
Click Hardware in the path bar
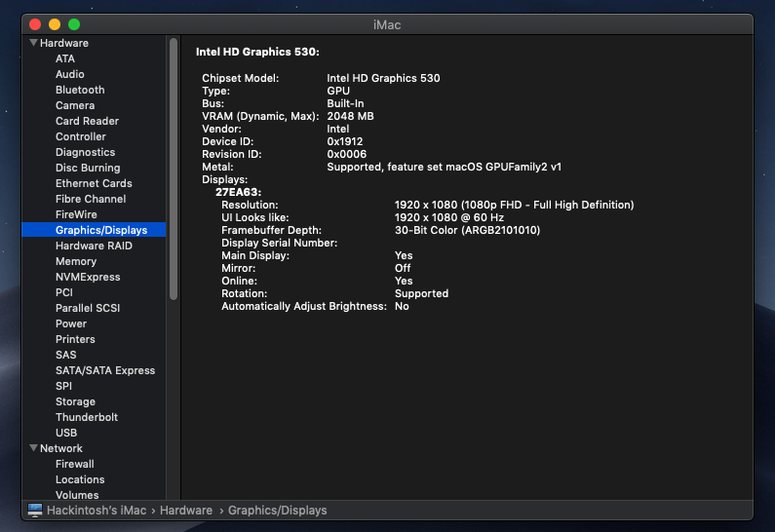(x=186, y=511)
